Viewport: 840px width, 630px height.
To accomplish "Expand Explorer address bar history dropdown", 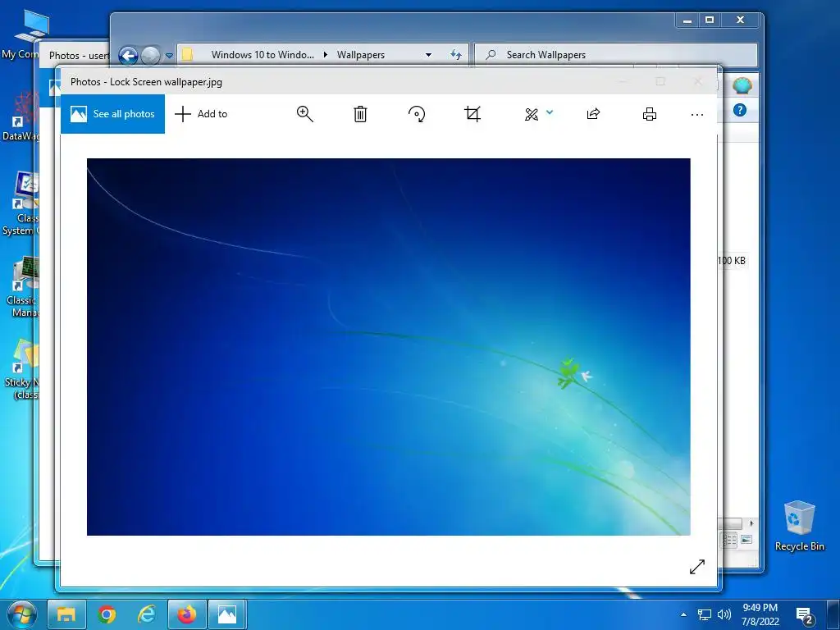I will (428, 55).
